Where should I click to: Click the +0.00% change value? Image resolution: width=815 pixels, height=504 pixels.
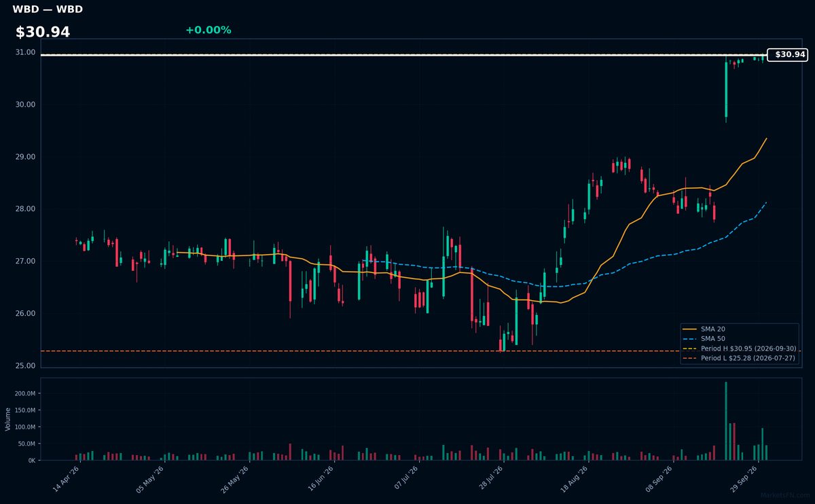click(x=208, y=30)
